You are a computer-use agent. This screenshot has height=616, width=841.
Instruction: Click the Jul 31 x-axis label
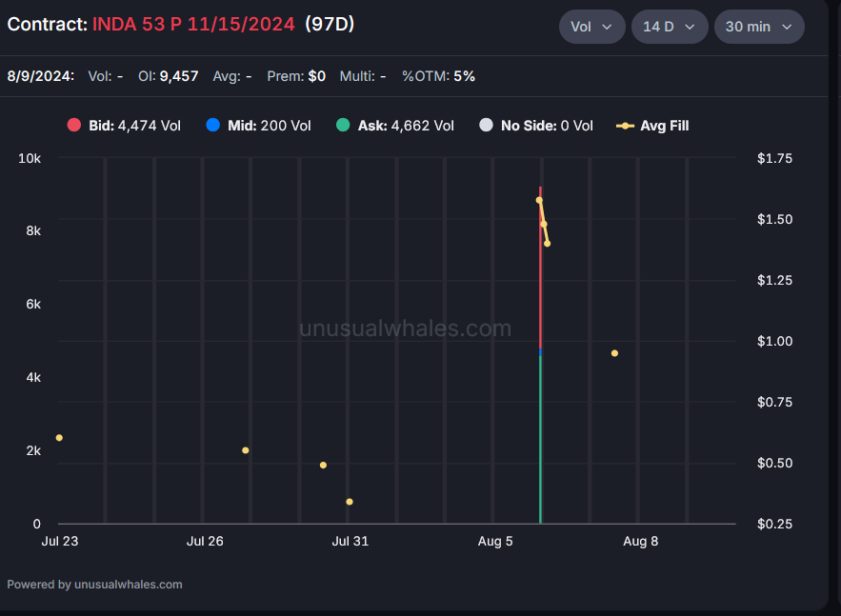(350, 541)
